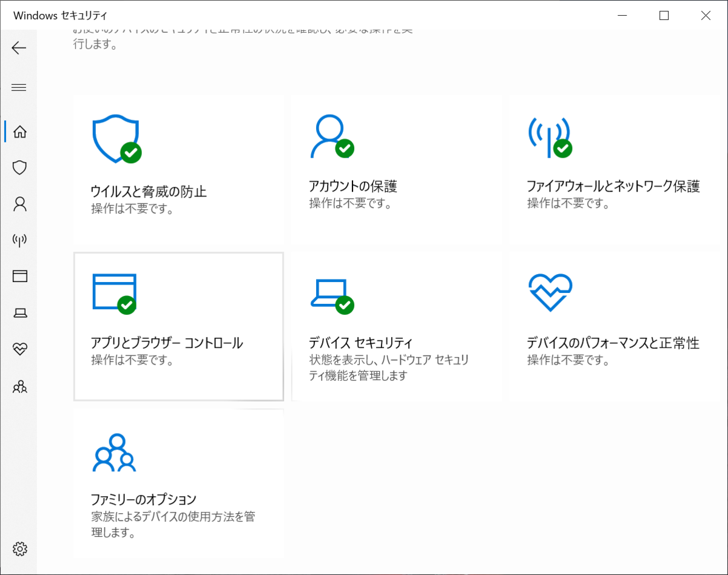This screenshot has height=575, width=728.
Task: Click 家族によるデバイスの使用方法を管理 description text
Action: pyautogui.click(x=173, y=525)
